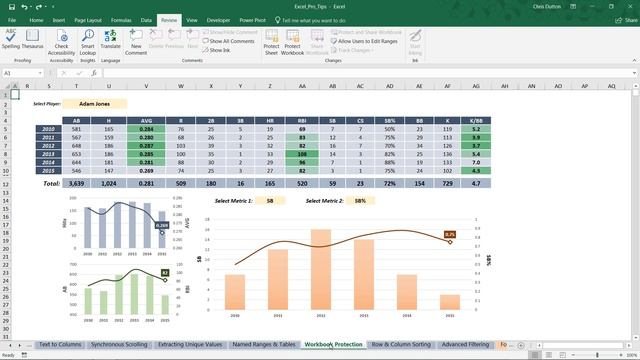The image size is (640, 360).
Task: Open Ribbon Display Options in the title bar
Action: coord(573,7)
